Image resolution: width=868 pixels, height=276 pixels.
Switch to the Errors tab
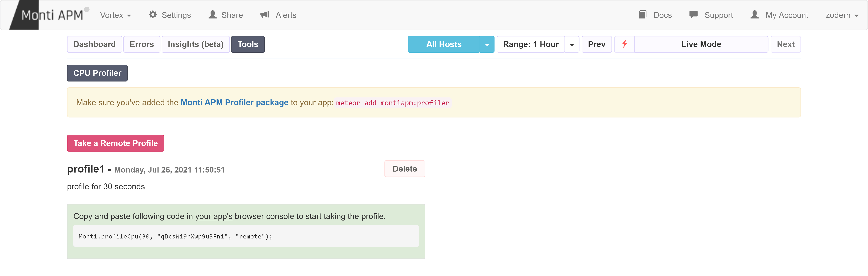click(142, 44)
